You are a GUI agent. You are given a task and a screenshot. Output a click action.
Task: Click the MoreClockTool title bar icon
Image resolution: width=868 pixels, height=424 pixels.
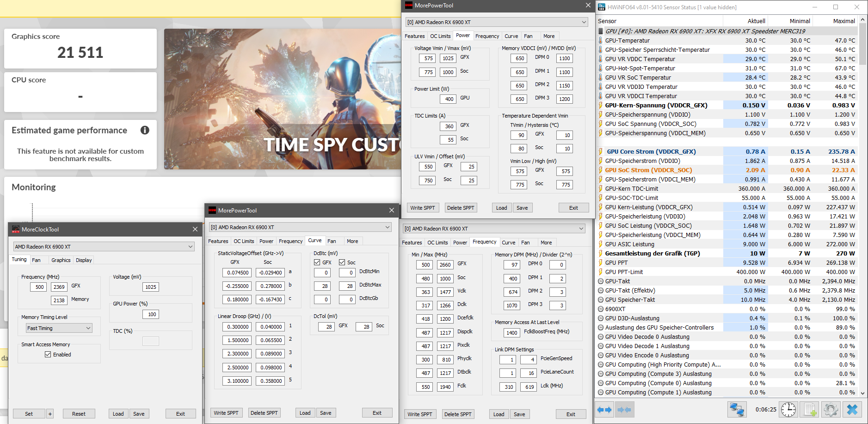pos(16,229)
